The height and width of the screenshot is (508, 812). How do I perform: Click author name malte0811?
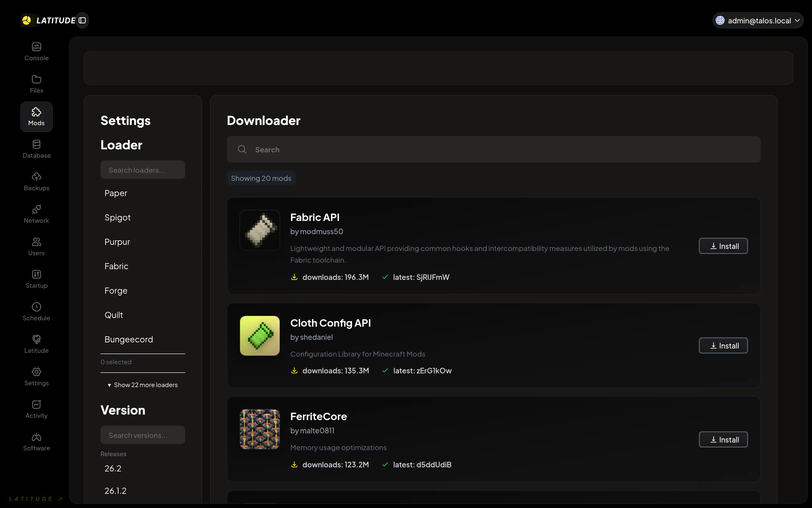click(x=317, y=431)
